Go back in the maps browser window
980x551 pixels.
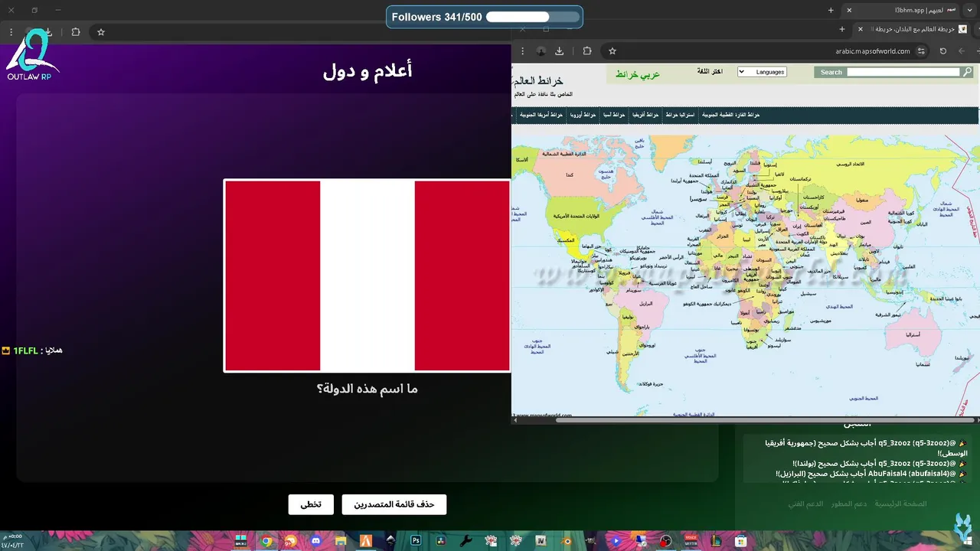click(x=962, y=51)
